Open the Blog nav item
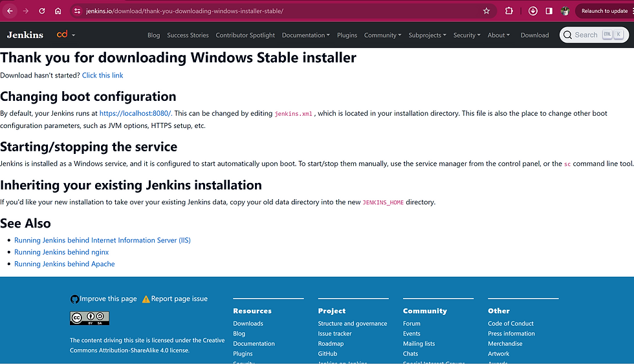 [154, 35]
